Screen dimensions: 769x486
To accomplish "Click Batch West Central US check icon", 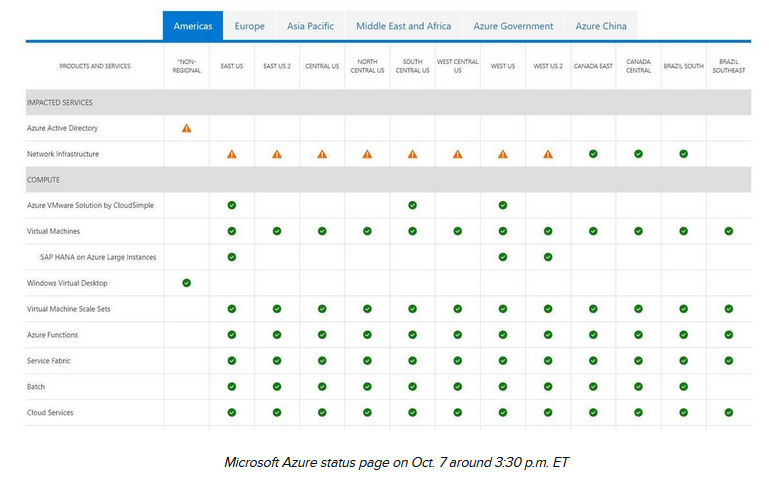I will [x=458, y=386].
